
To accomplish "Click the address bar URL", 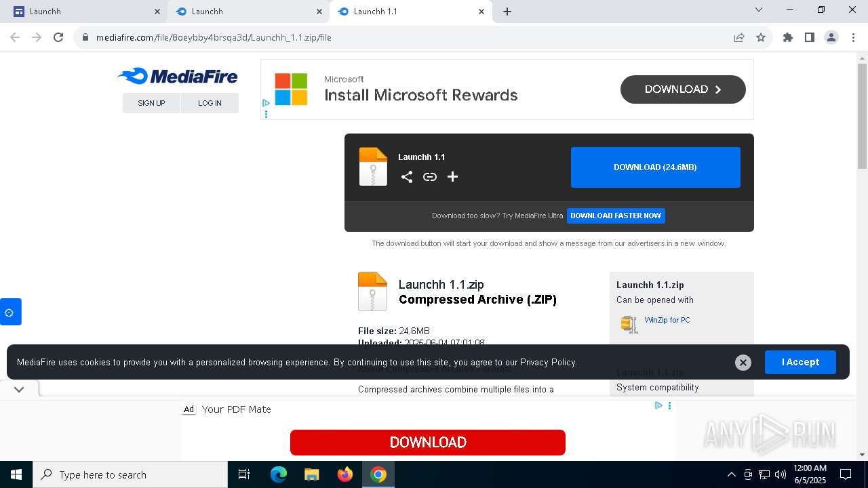I will (x=214, y=37).
